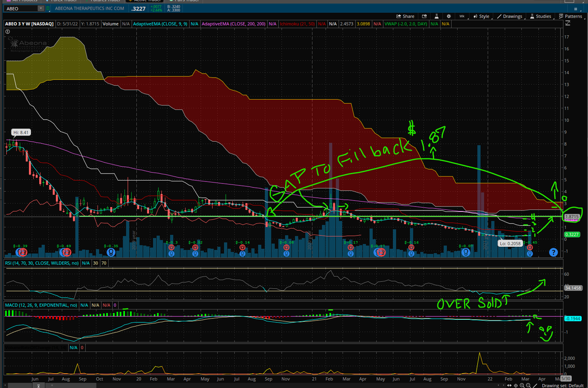Click the MACD (12, 26, 9, EXPONENTIAL, no) label
The image size is (588, 388).
tap(41, 305)
